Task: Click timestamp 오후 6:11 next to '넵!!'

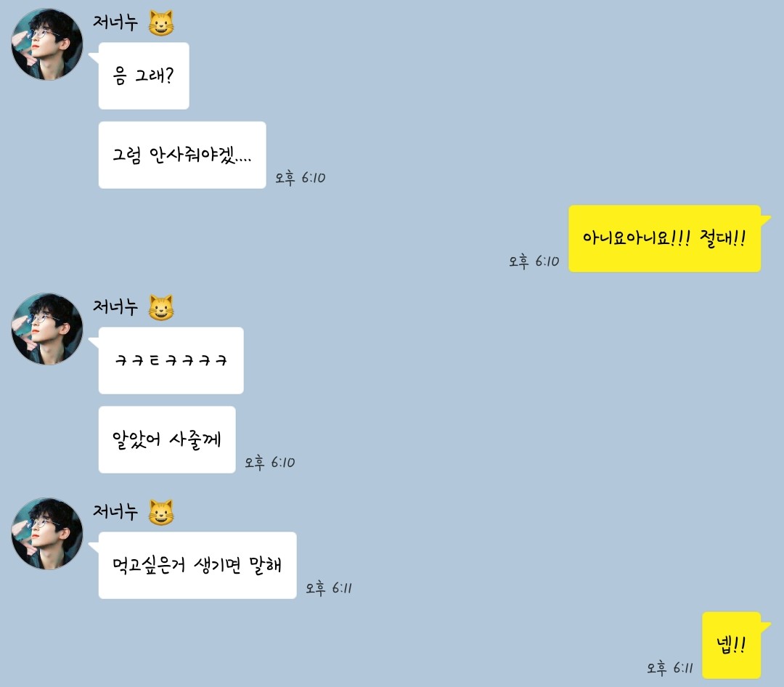Action: (x=669, y=667)
